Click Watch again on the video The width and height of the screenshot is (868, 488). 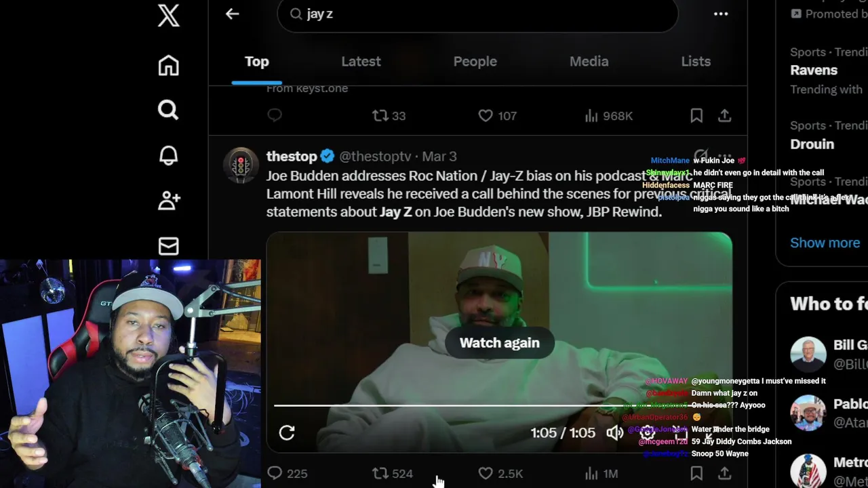coord(500,342)
